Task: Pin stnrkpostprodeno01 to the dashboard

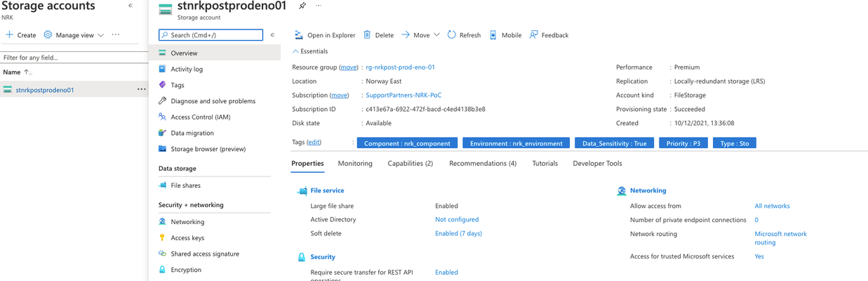Action: click(302, 6)
